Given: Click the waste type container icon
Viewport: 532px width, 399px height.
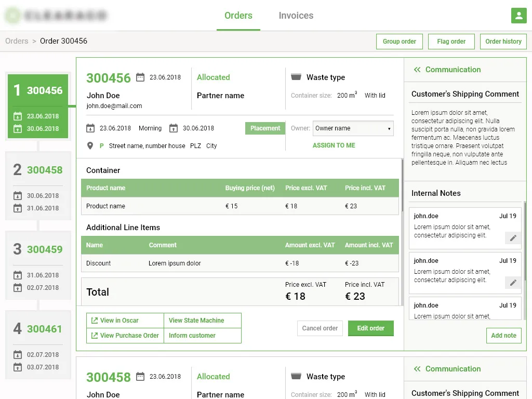Looking at the screenshot, I should click(x=296, y=77).
